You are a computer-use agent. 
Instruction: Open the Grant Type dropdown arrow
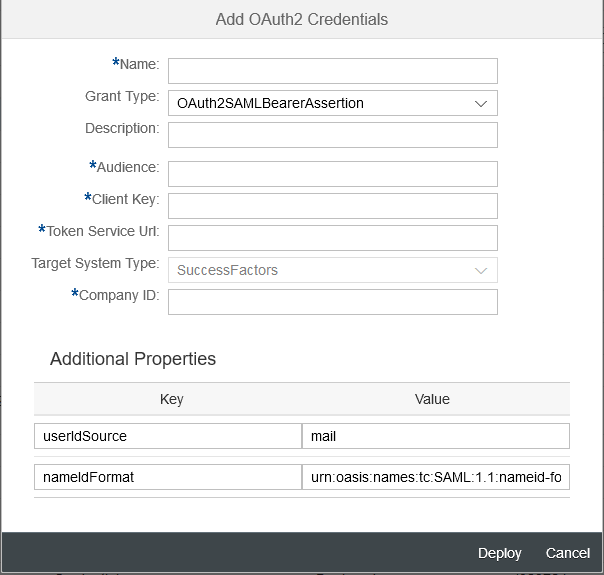(481, 104)
